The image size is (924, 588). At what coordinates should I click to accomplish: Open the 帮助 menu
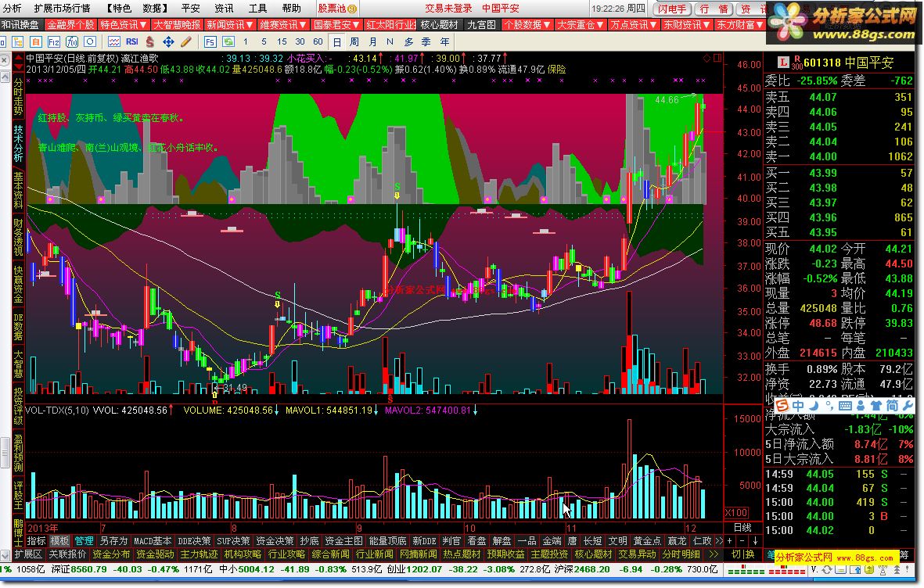pos(291,9)
